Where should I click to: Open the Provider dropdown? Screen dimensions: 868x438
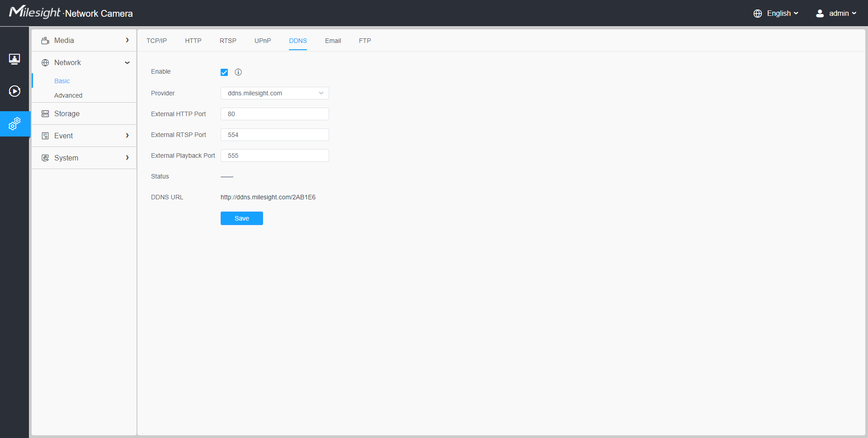tap(275, 93)
